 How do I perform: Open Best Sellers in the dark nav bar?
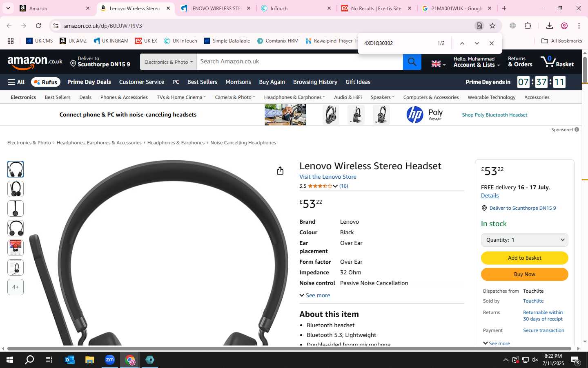[x=202, y=82]
